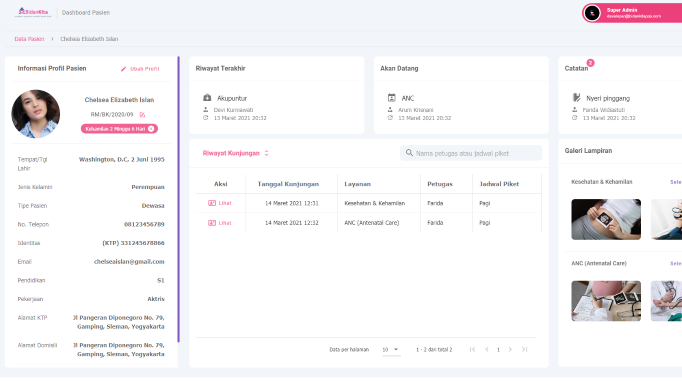
Task: Click '14 Maret 2021 12:31' date cell
Action: tap(292, 203)
